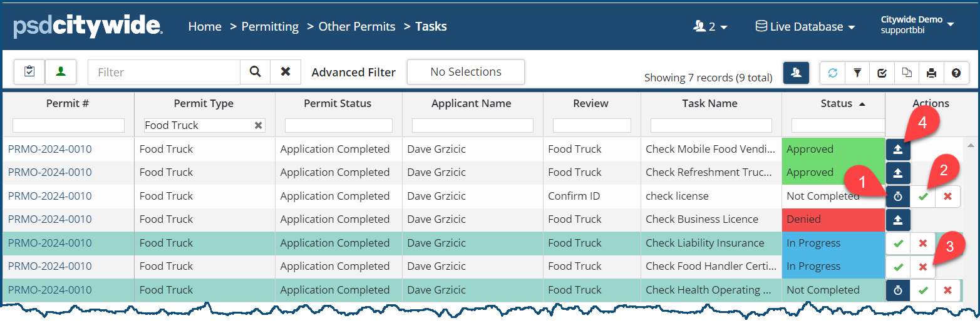980x323 pixels.
Task: Click the printer icon
Action: 931,73
